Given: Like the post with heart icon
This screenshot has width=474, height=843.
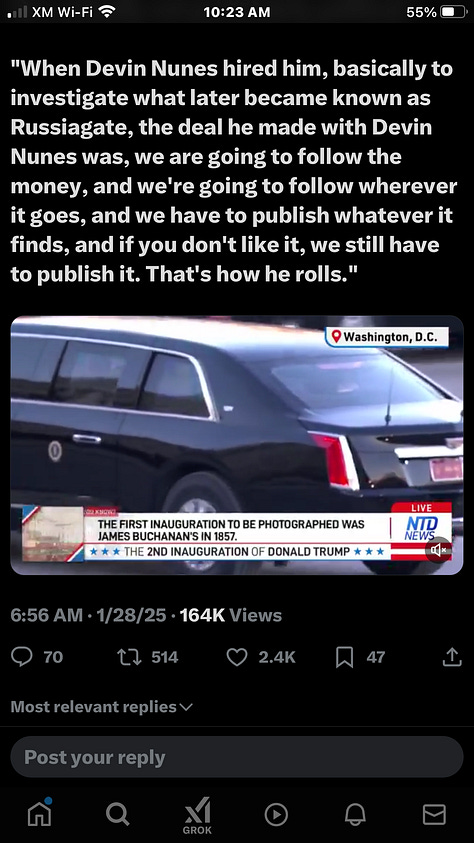Looking at the screenshot, I should coord(236,657).
